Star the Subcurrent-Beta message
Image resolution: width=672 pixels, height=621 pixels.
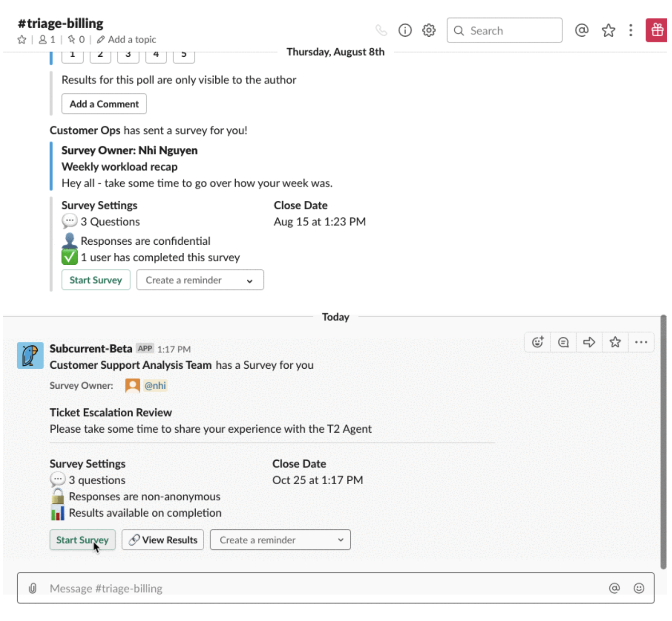click(x=615, y=342)
